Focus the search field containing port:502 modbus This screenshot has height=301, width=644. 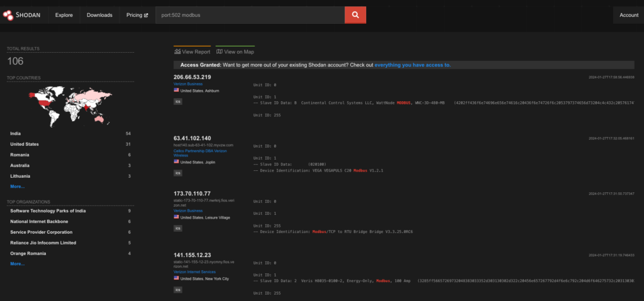click(250, 15)
